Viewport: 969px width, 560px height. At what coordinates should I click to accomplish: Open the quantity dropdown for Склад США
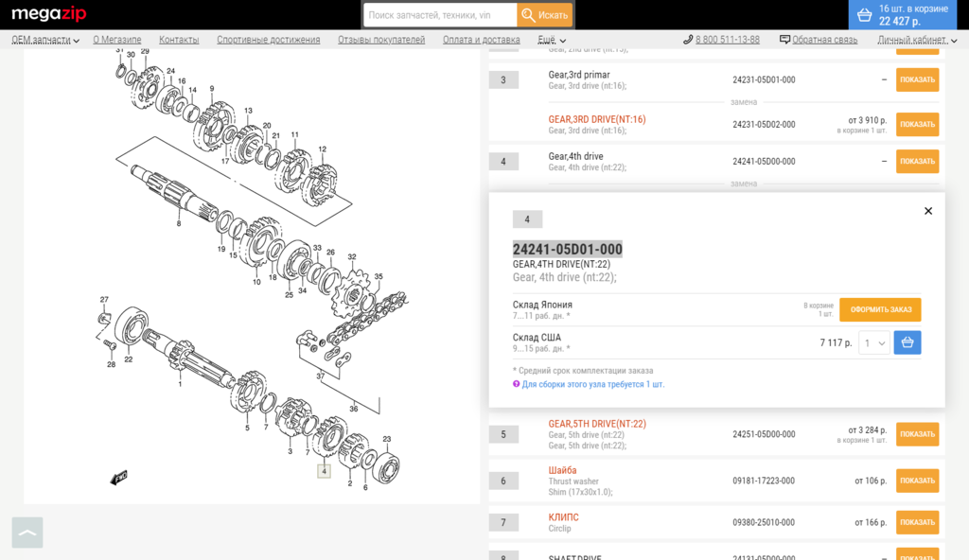pyautogui.click(x=873, y=343)
